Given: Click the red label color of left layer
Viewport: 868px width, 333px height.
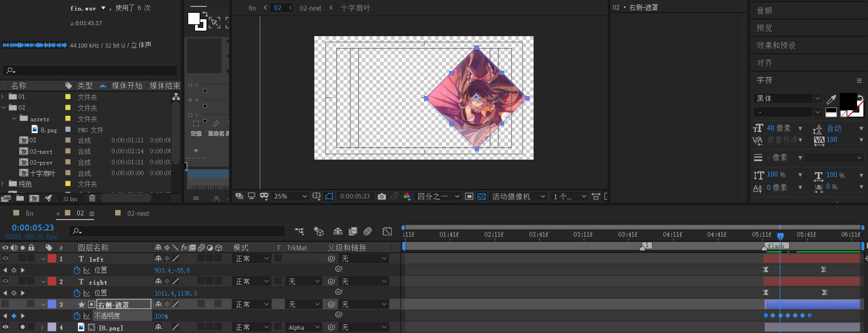Looking at the screenshot, I should click(x=52, y=258).
